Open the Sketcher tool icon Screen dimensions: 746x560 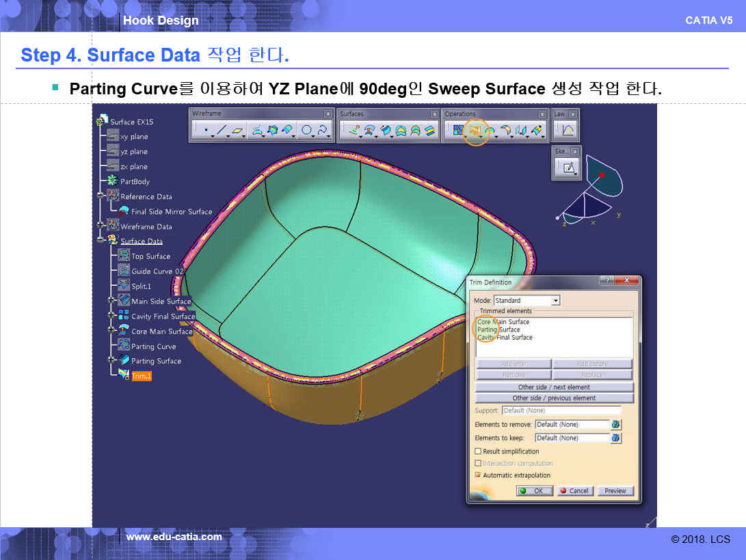coord(568,167)
